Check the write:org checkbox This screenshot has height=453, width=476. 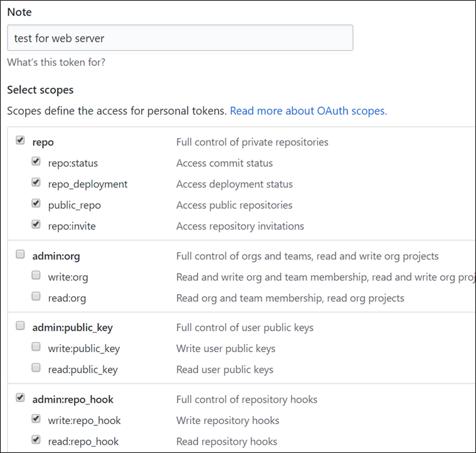point(36,276)
